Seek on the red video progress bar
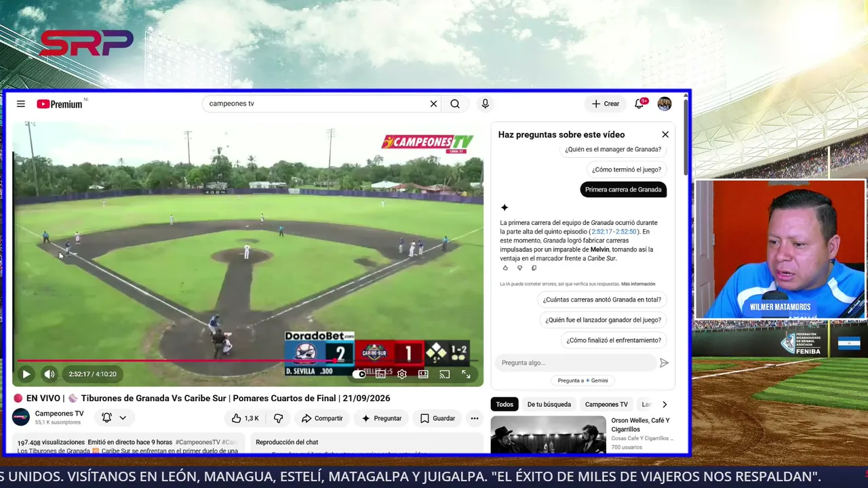The image size is (868, 488). [248, 361]
